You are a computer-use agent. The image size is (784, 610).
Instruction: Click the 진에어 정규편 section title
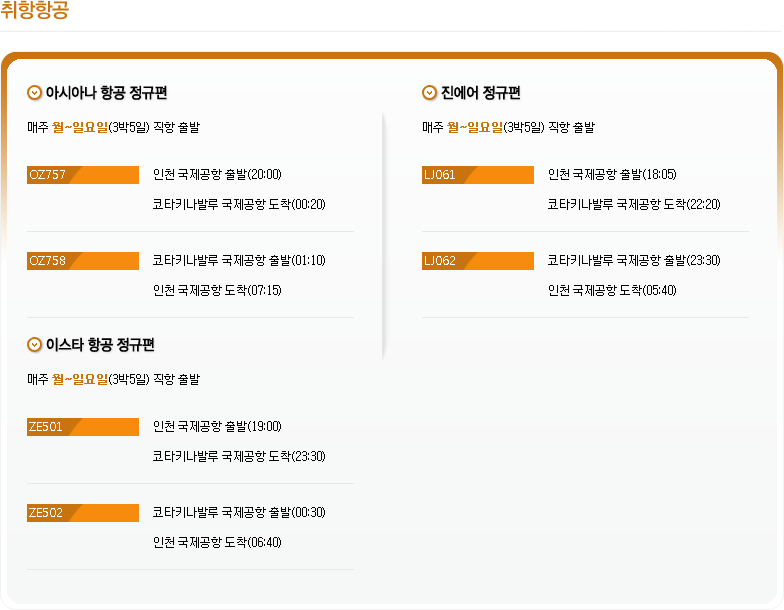point(480,93)
